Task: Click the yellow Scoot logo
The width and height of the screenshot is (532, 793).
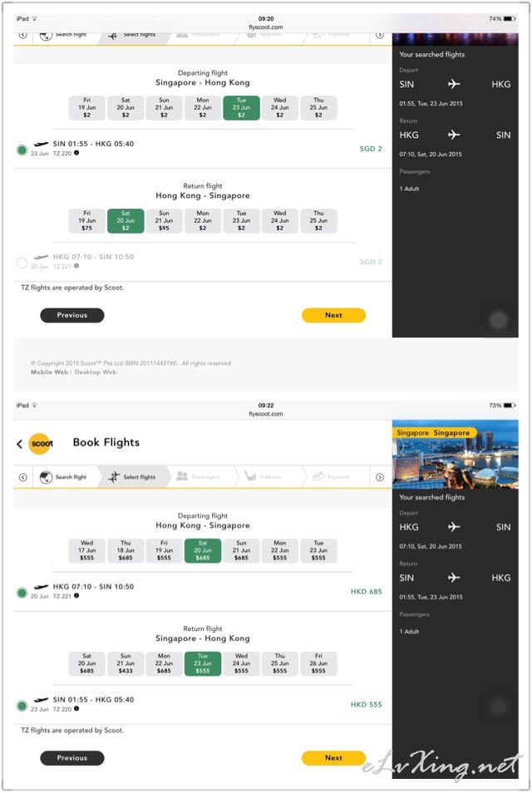Action: pos(41,444)
